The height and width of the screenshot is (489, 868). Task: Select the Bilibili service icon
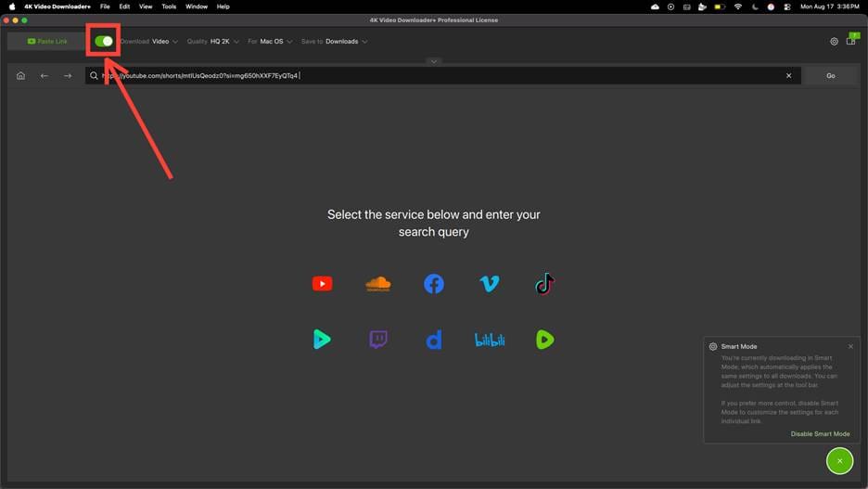[490, 340]
